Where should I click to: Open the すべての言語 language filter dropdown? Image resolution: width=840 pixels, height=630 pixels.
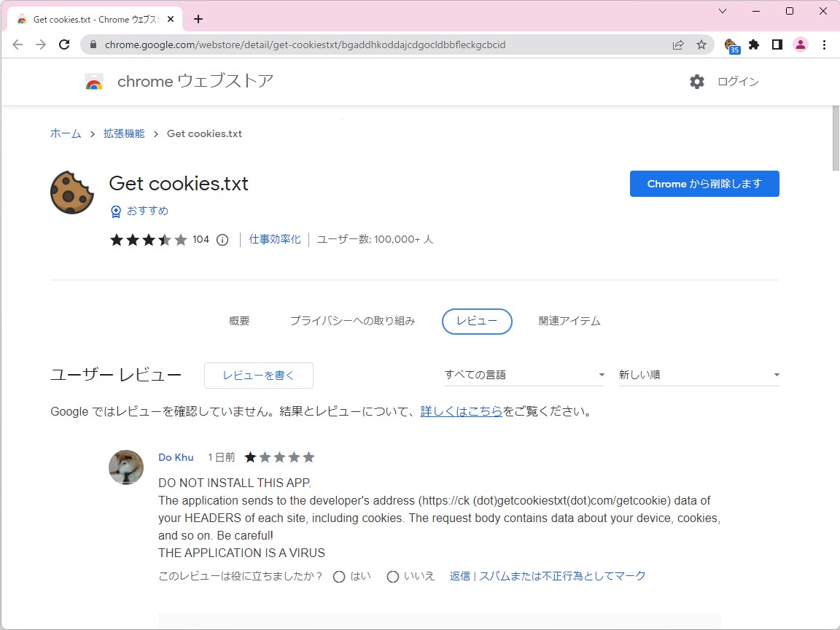(x=524, y=374)
